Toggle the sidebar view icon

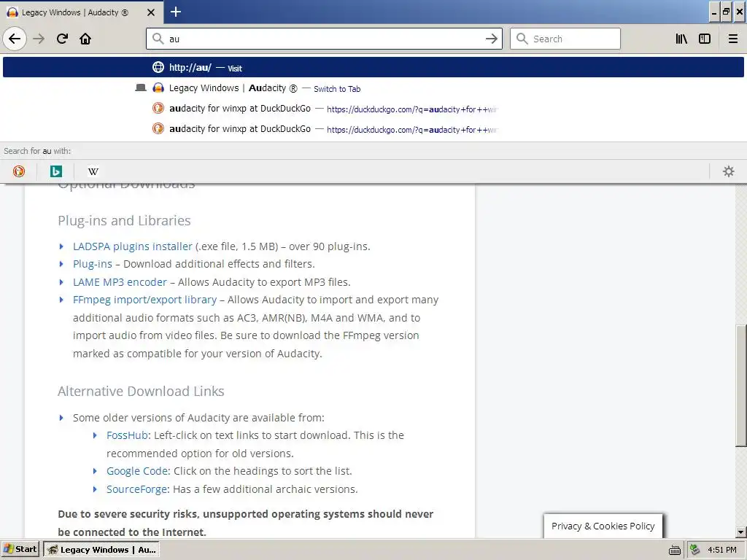coord(705,39)
